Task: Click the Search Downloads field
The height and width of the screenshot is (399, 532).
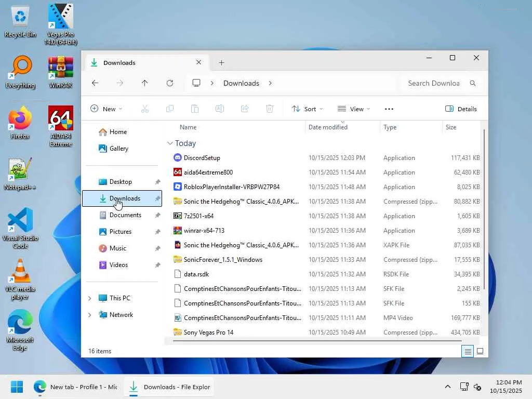Action: (442, 83)
